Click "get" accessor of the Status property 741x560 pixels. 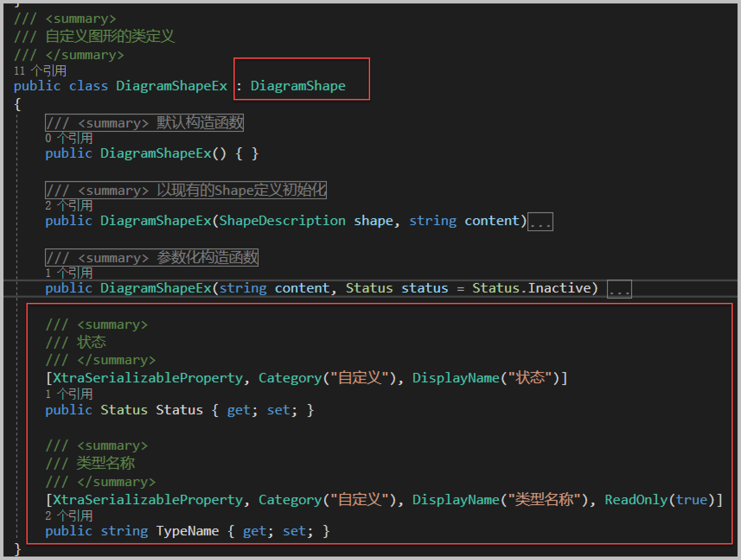239,410
